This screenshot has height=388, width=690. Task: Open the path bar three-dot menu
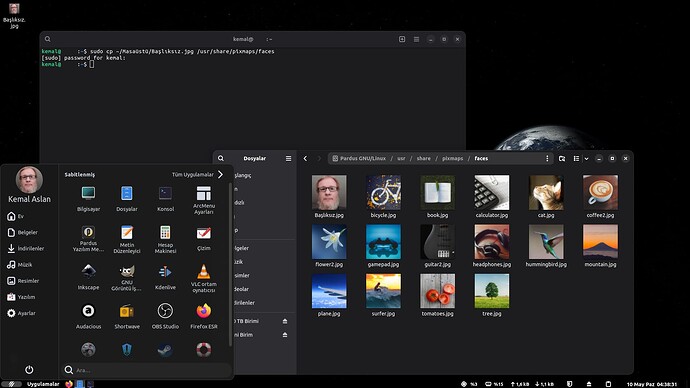tap(547, 158)
